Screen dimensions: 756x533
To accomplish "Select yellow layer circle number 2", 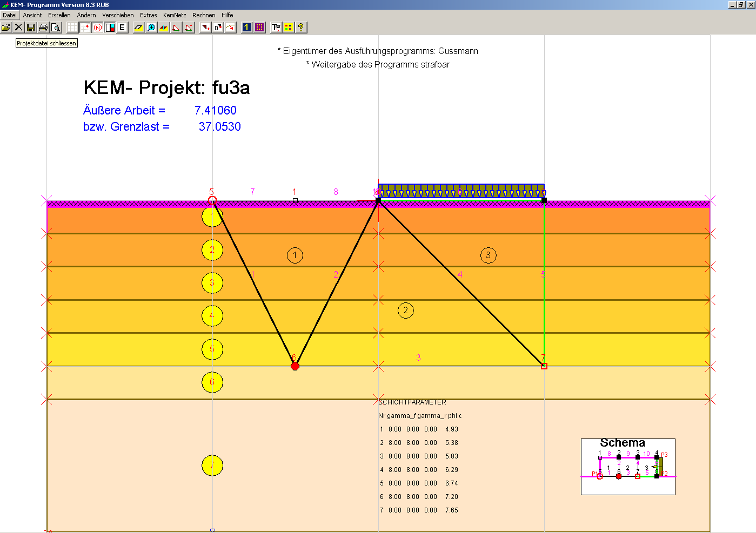I will [x=212, y=250].
